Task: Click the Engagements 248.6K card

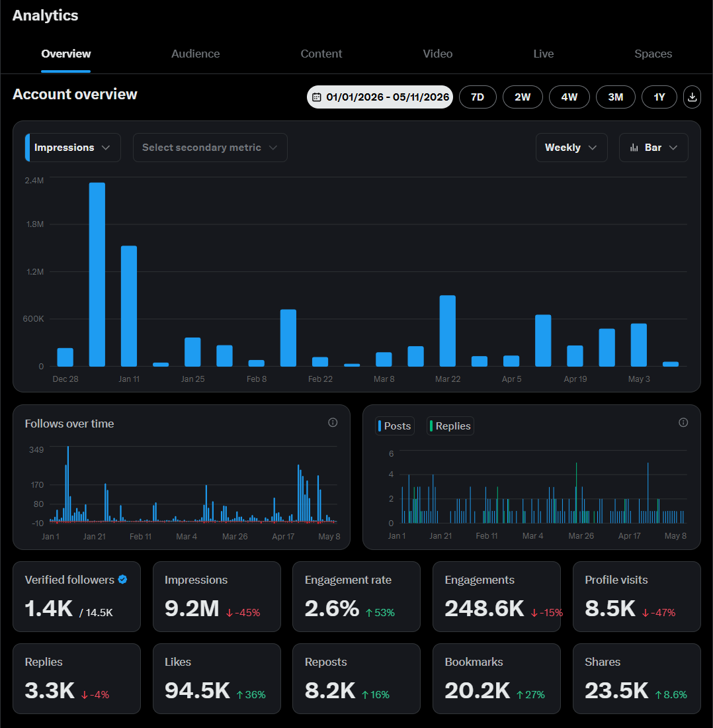Action: (x=496, y=596)
